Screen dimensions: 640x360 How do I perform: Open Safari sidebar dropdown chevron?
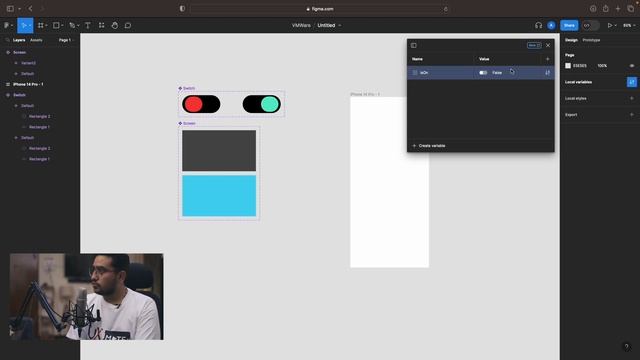19,9
